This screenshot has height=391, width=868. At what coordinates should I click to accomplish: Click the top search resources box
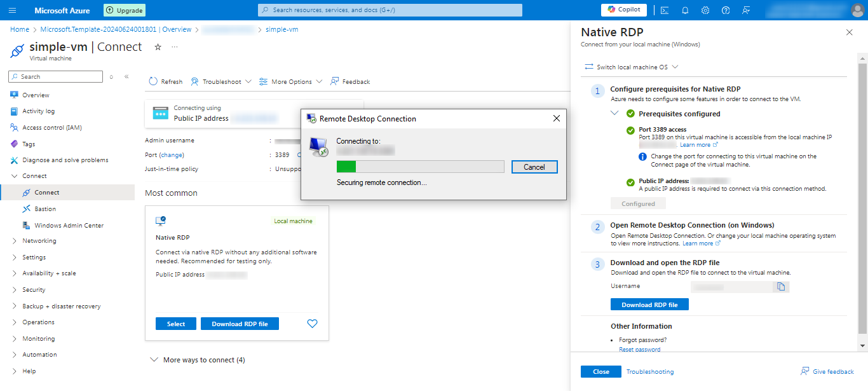pyautogui.click(x=390, y=10)
